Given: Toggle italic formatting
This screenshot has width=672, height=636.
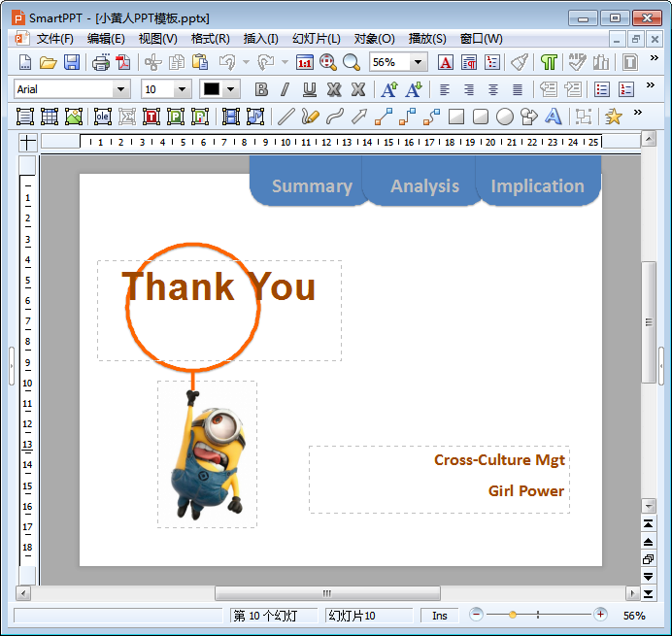Looking at the screenshot, I should pos(285,89).
